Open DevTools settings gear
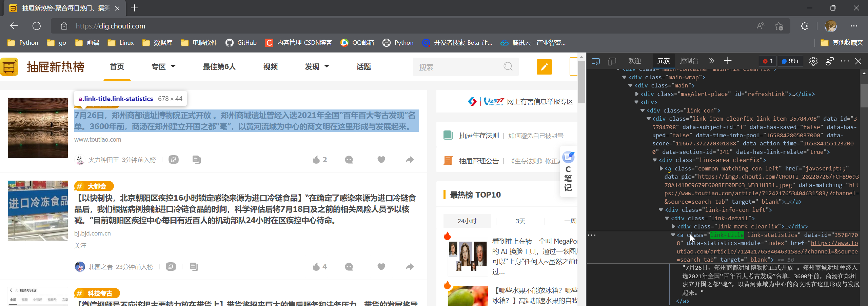868x306 pixels. click(x=813, y=61)
